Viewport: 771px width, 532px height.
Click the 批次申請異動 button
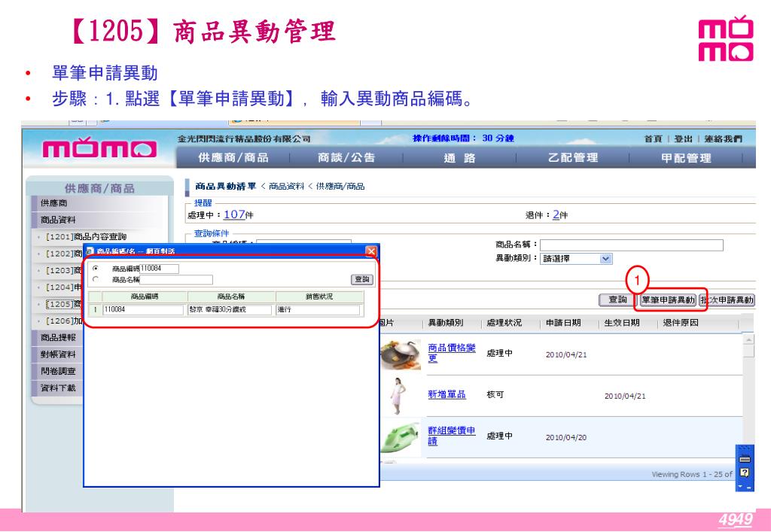tap(727, 300)
